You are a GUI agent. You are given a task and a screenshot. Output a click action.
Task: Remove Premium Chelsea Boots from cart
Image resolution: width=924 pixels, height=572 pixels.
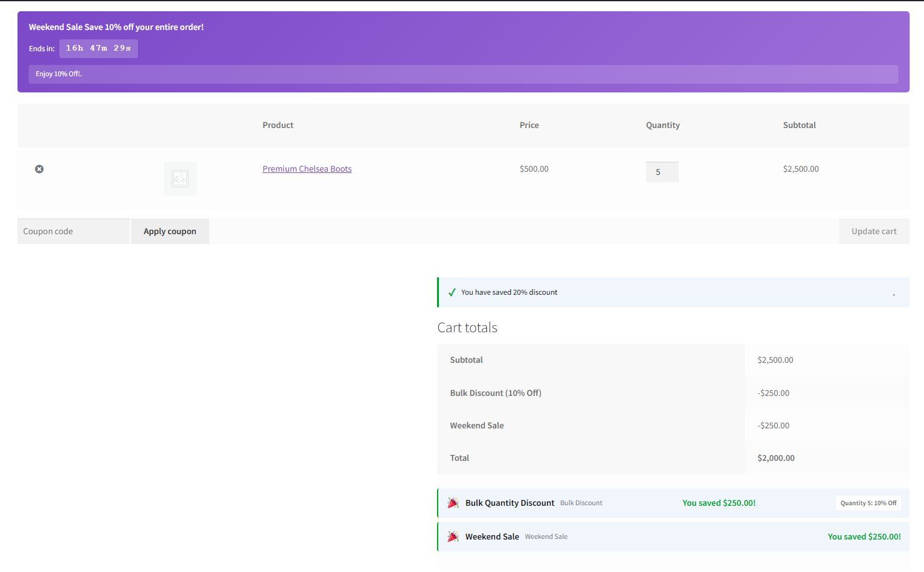pyautogui.click(x=39, y=169)
